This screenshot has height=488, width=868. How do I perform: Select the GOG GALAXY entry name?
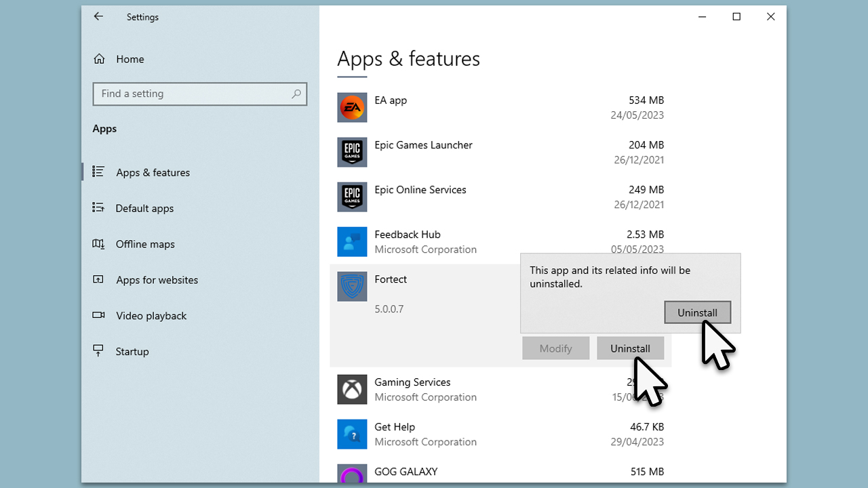(x=406, y=472)
